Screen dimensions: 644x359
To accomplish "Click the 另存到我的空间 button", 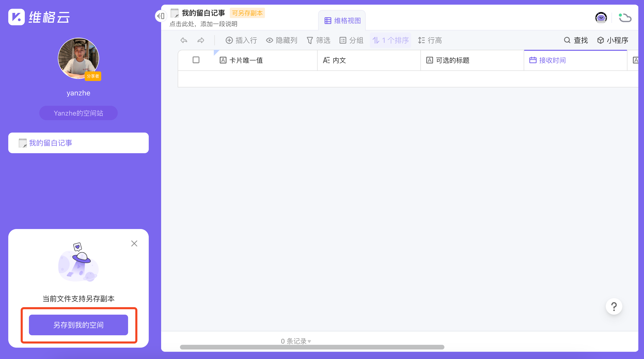I will tap(78, 325).
